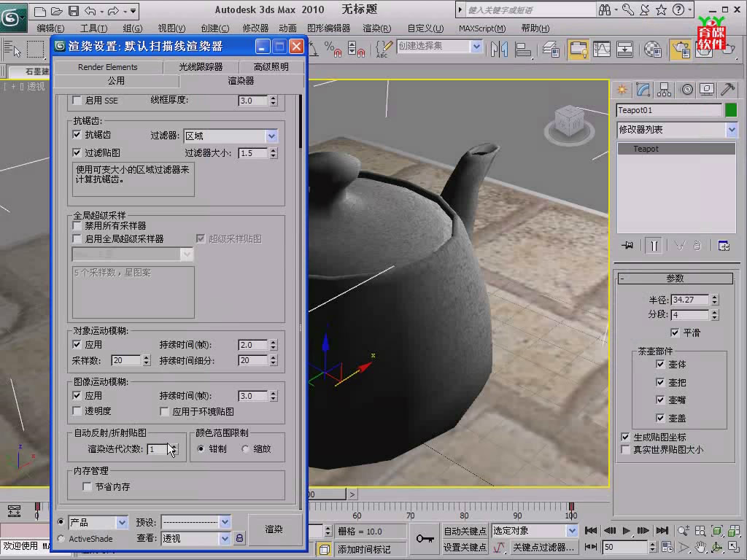Open the Create panel tab icon

(x=622, y=90)
